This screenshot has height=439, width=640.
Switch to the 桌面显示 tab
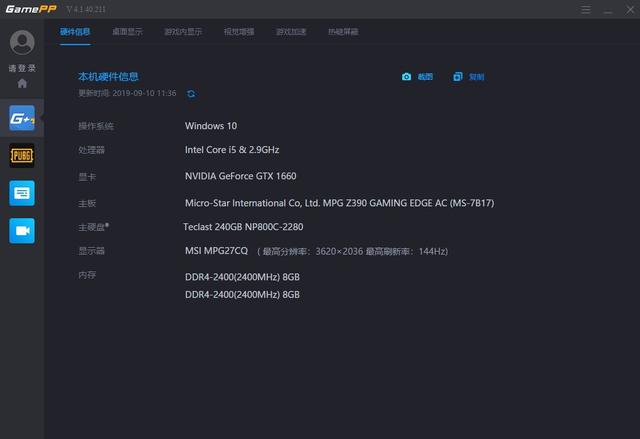coord(127,32)
